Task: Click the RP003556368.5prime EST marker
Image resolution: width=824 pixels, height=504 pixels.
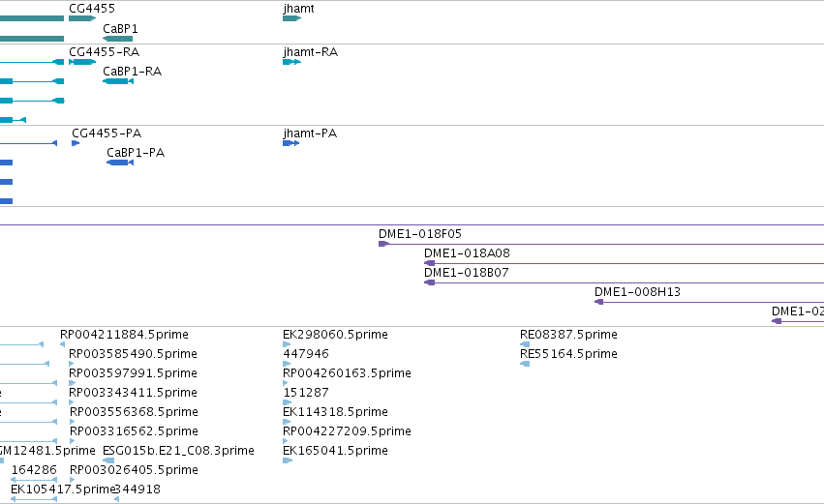Action: point(72,422)
